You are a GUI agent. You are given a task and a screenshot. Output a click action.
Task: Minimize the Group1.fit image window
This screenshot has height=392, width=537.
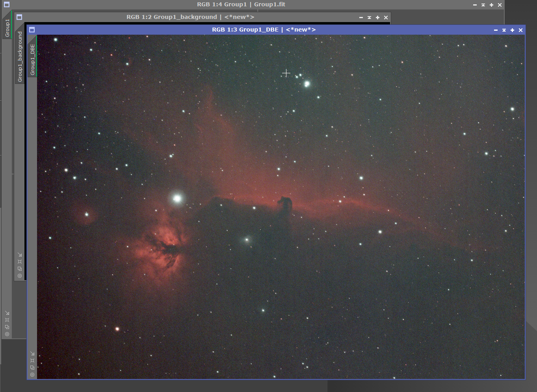pos(475,5)
